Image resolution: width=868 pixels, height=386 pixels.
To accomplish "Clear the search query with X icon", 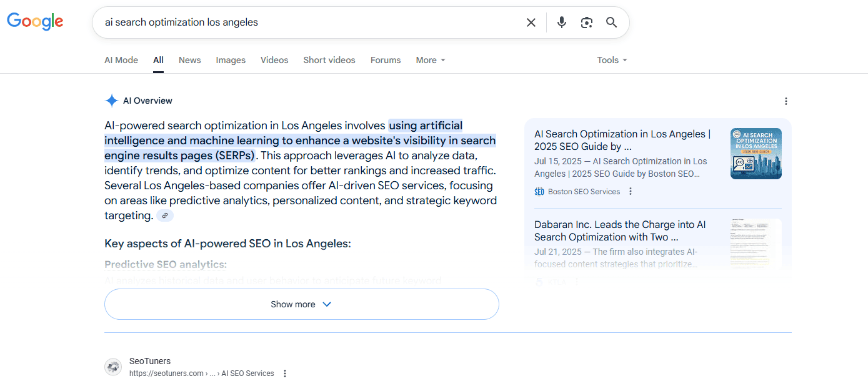I will 531,22.
